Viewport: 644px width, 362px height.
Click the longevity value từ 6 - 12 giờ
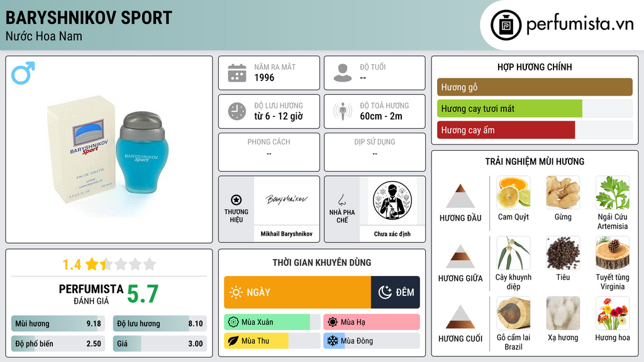(279, 116)
